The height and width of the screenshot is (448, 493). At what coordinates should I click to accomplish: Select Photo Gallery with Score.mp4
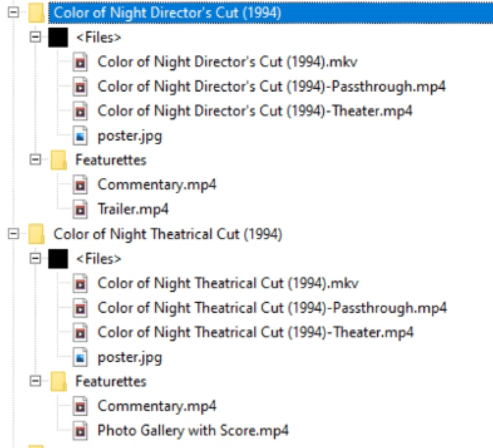[x=193, y=431]
